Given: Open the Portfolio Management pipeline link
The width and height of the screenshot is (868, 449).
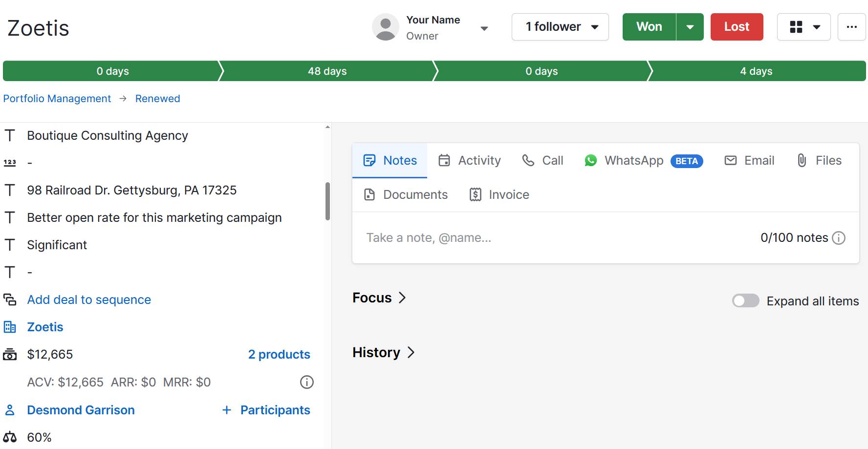Looking at the screenshot, I should point(57,98).
